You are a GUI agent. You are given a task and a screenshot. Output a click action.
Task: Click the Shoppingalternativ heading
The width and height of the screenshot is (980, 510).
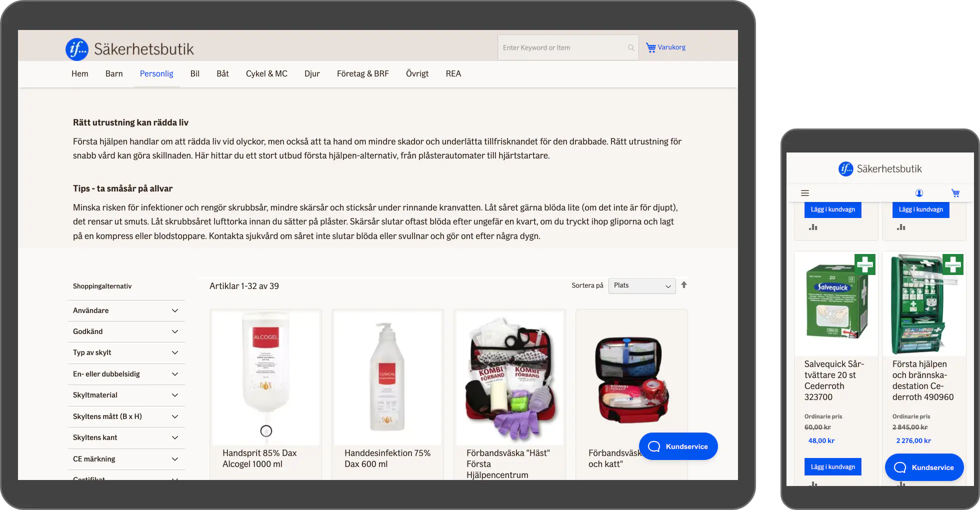[x=102, y=286]
